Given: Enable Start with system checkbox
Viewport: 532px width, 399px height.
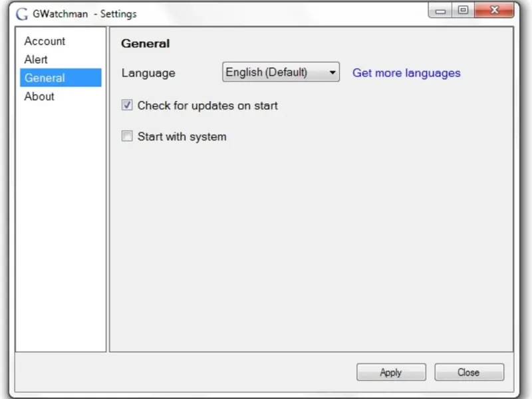Looking at the screenshot, I should (x=127, y=136).
